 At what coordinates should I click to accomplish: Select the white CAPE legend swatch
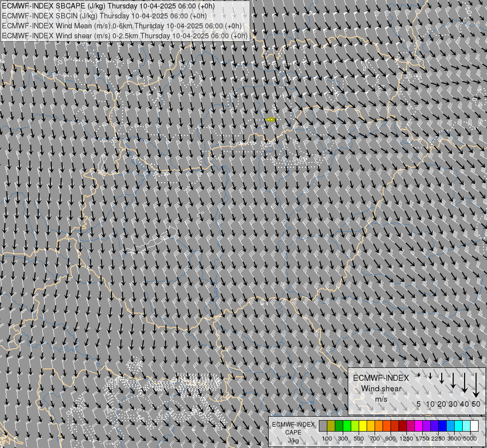point(474,426)
